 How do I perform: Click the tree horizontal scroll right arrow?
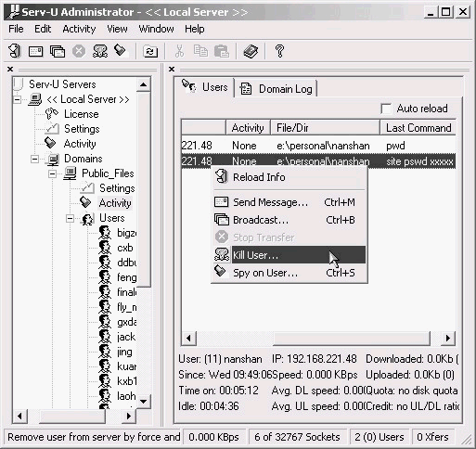128,416
